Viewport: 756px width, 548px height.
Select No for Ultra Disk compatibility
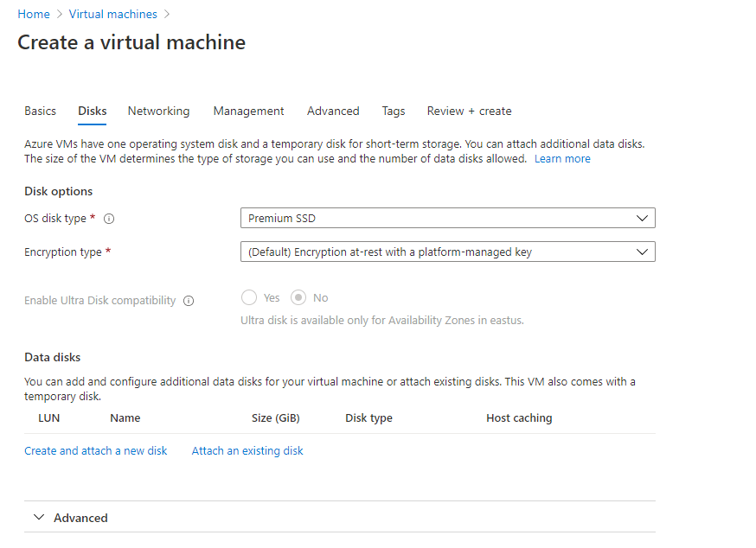click(x=298, y=297)
